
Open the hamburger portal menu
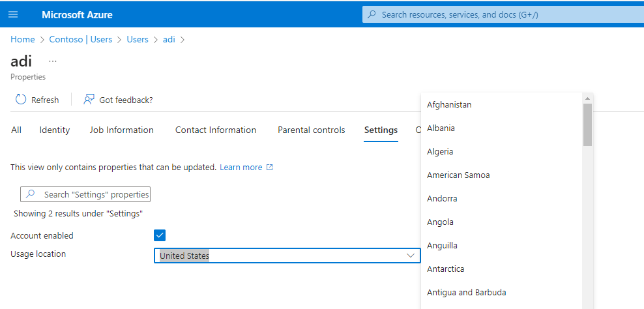tap(13, 14)
